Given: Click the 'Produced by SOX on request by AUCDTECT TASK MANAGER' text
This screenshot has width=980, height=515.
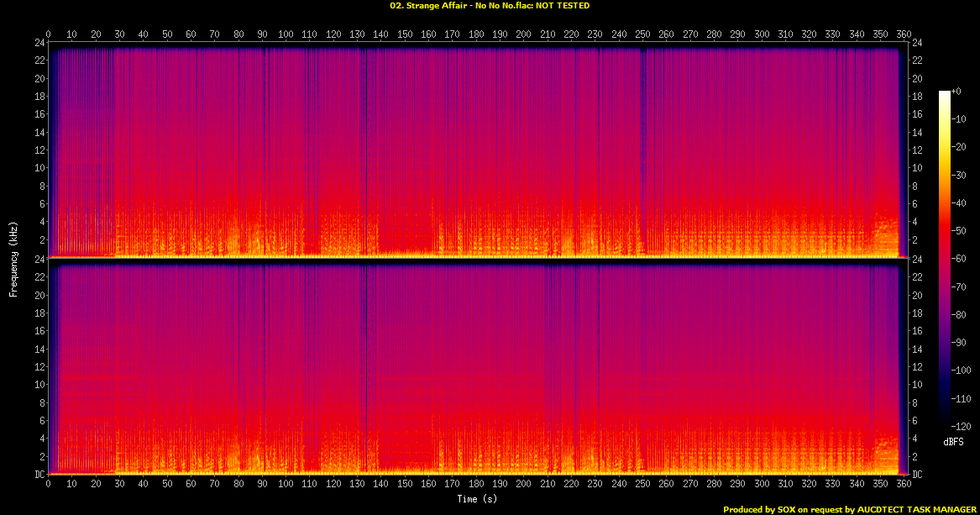Looking at the screenshot, I should (849, 509).
